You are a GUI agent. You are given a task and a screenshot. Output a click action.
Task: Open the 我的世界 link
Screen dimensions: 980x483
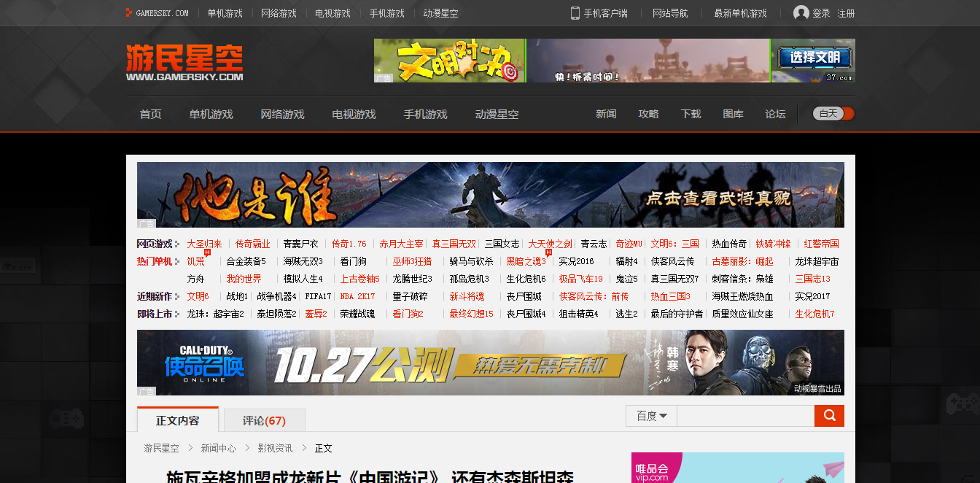coord(244,279)
